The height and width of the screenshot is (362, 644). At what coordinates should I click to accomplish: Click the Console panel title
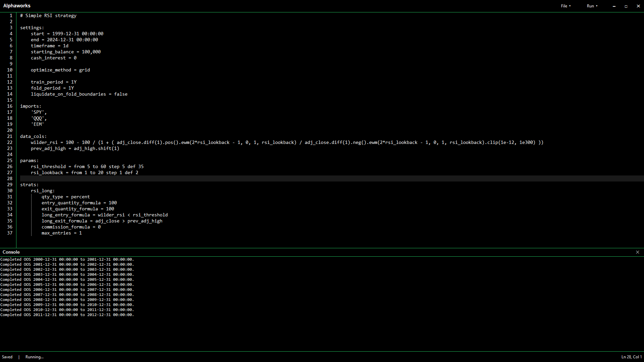pyautogui.click(x=11, y=252)
